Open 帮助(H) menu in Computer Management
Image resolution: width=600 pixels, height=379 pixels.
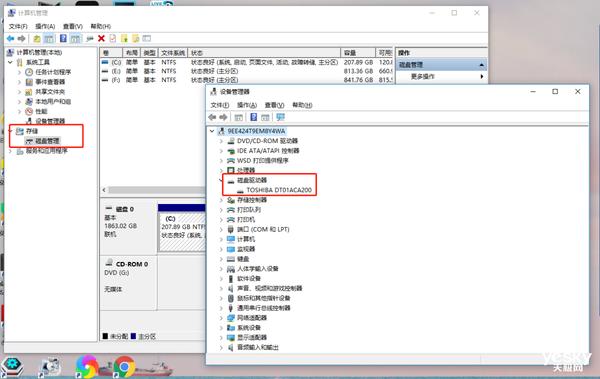point(101,26)
